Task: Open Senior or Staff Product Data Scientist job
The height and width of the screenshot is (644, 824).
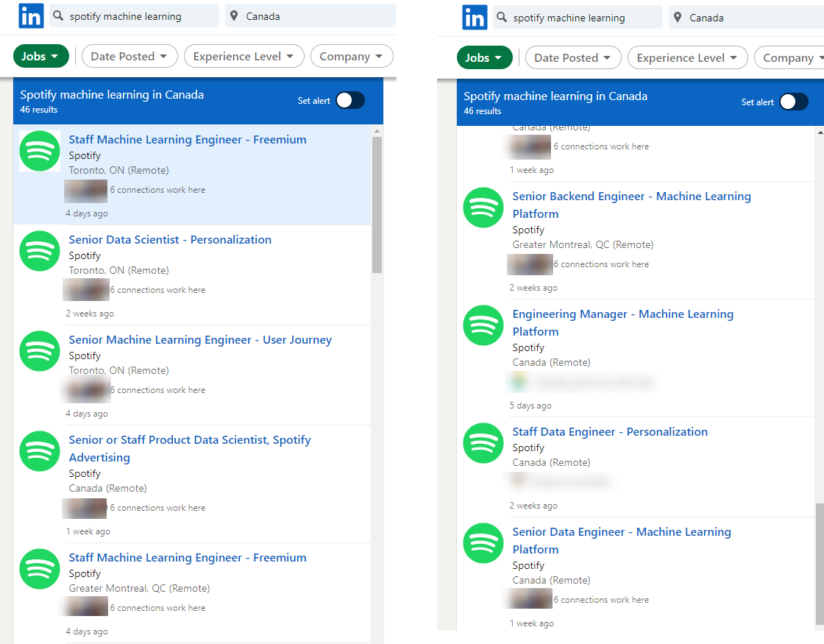Action: click(190, 448)
